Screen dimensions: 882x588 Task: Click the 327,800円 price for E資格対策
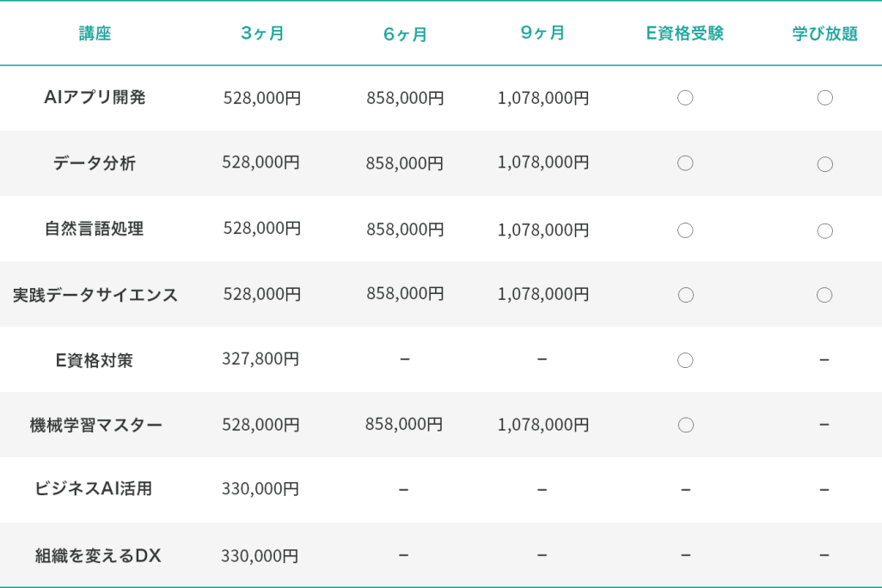point(260,358)
